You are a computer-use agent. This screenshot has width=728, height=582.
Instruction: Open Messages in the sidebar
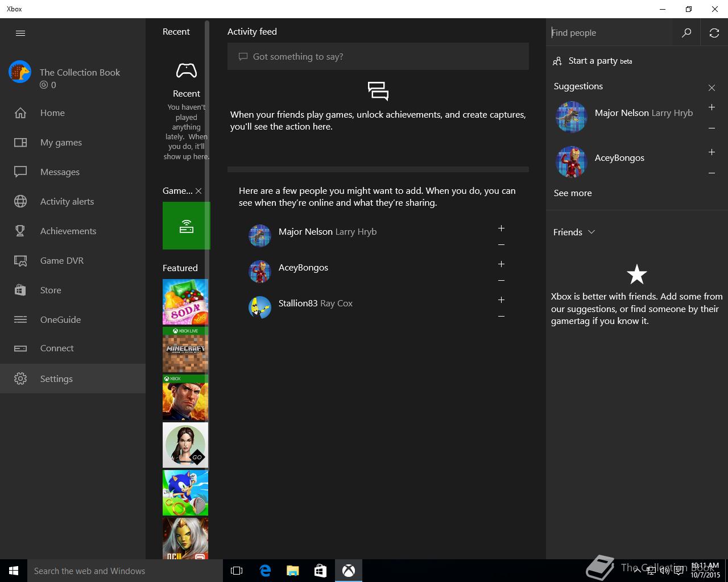tap(73, 172)
